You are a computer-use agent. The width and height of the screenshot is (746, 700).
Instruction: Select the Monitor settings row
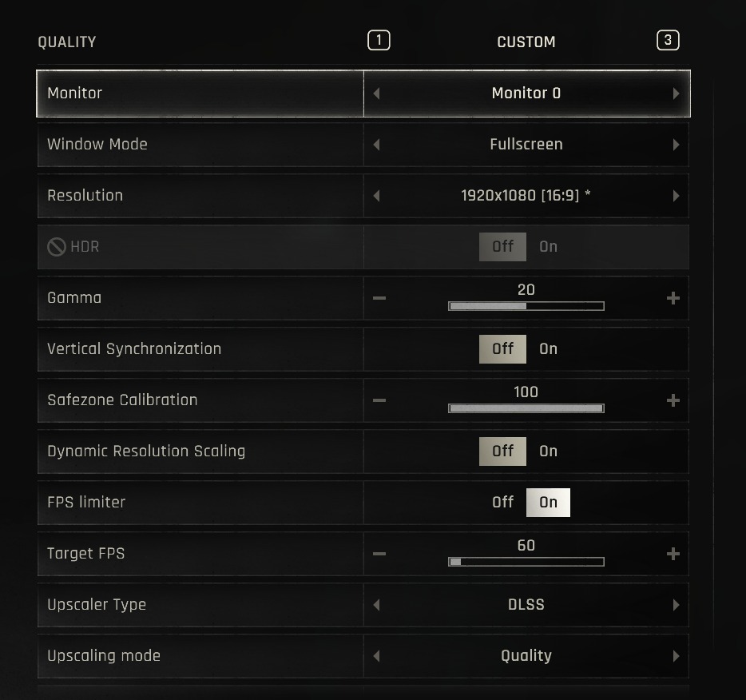coord(200,93)
